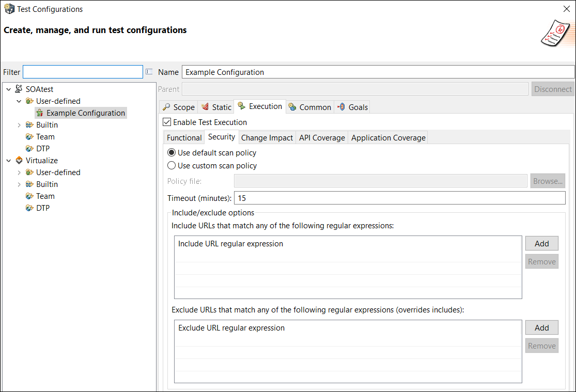This screenshot has height=392, width=576.
Task: Click the Policy file text field
Action: click(381, 181)
